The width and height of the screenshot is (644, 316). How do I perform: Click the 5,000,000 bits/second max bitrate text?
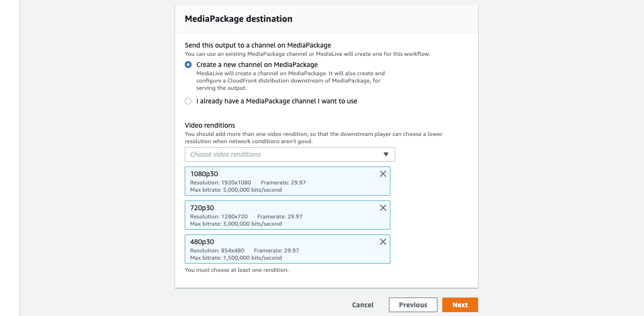[252, 190]
